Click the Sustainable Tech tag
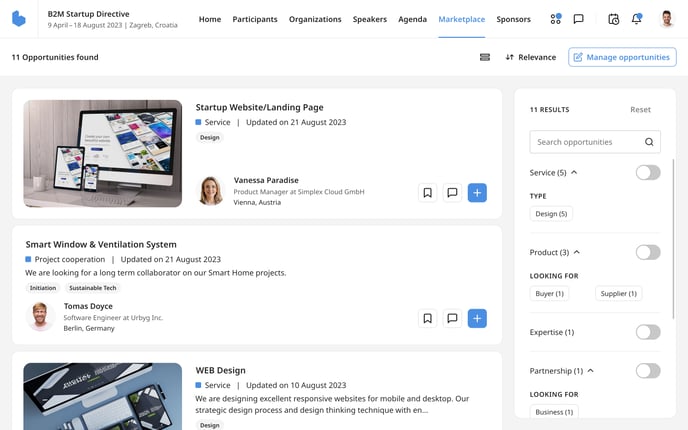The width and height of the screenshot is (688, 430). tap(93, 288)
